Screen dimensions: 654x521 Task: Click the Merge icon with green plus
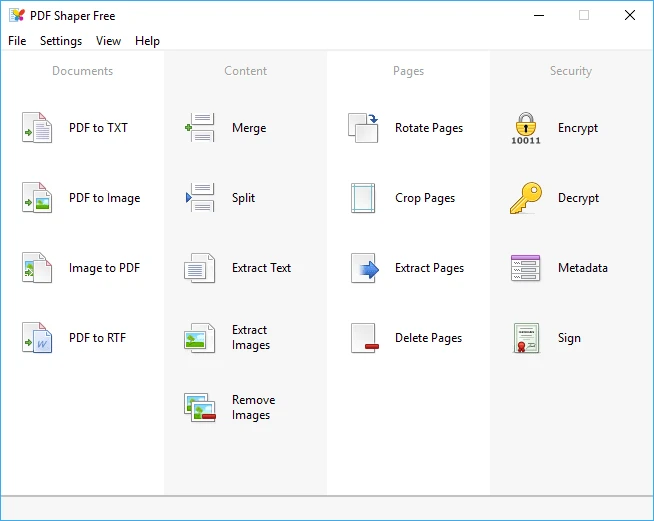click(x=200, y=128)
